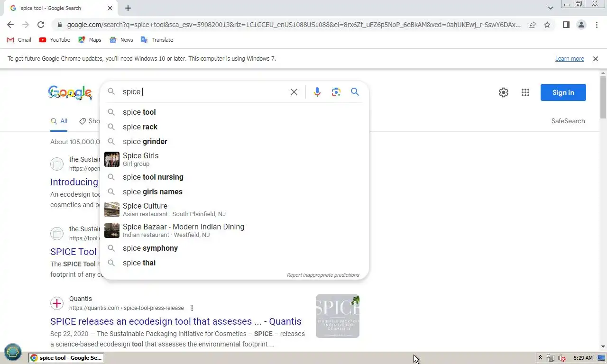Select the Spice Girls girl group suggestion

(234, 159)
